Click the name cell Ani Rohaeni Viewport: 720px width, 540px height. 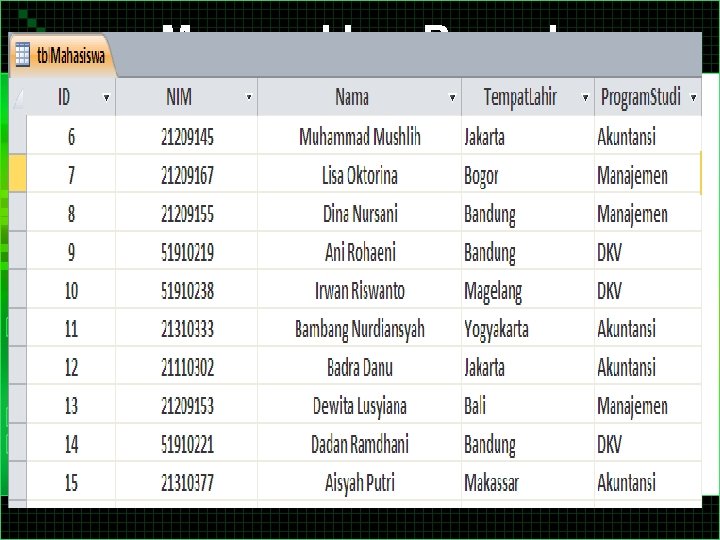point(360,252)
